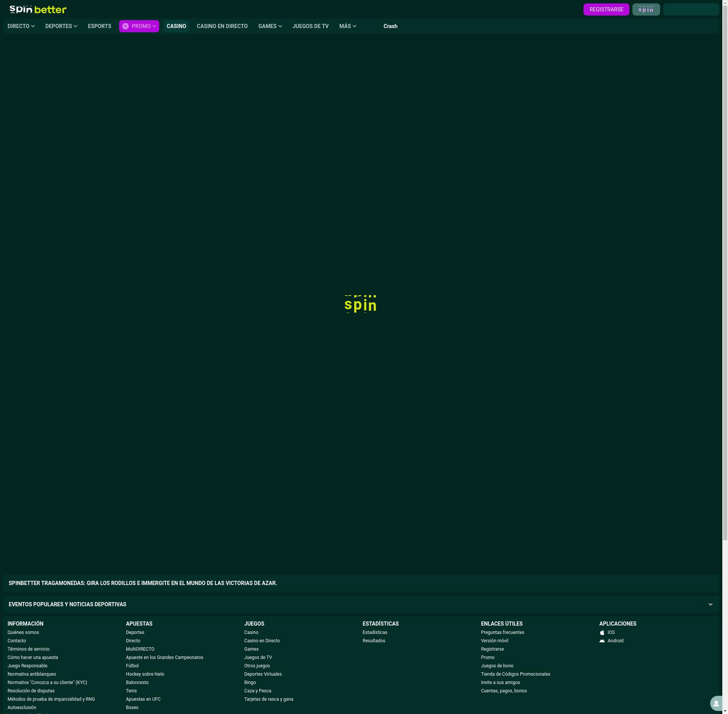Viewport: 728px width, 714px height.
Task: Expand the Games dropdown menu
Action: click(x=270, y=26)
